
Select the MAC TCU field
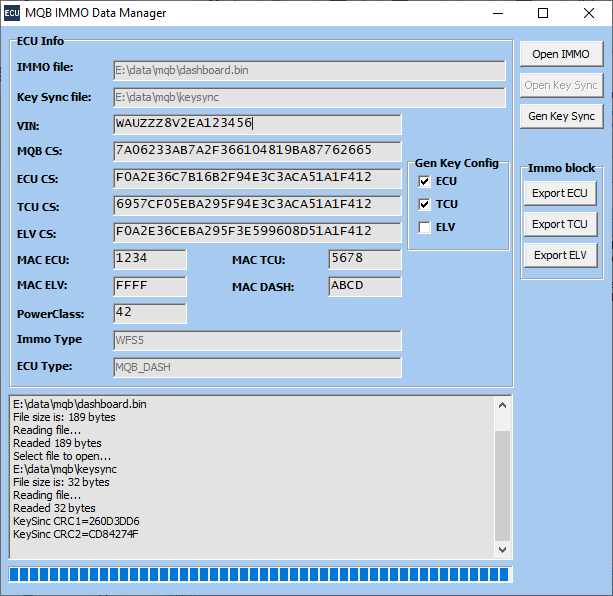coord(364,259)
